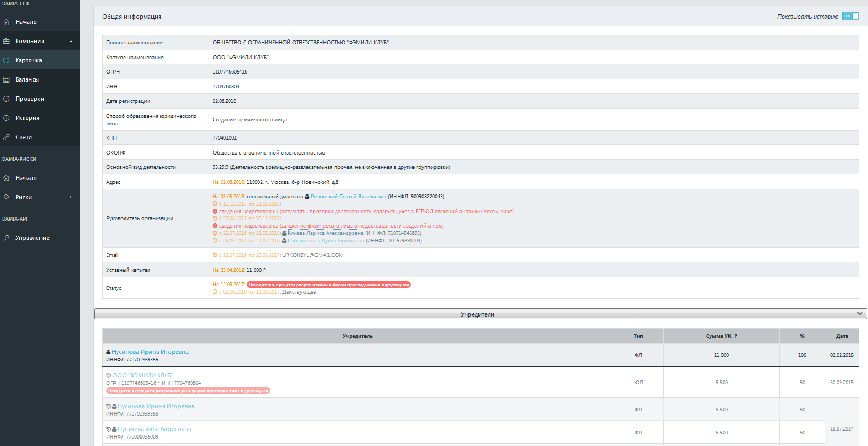
Task: Expand the Риски sidebar submenu arrow
Action: (x=71, y=197)
